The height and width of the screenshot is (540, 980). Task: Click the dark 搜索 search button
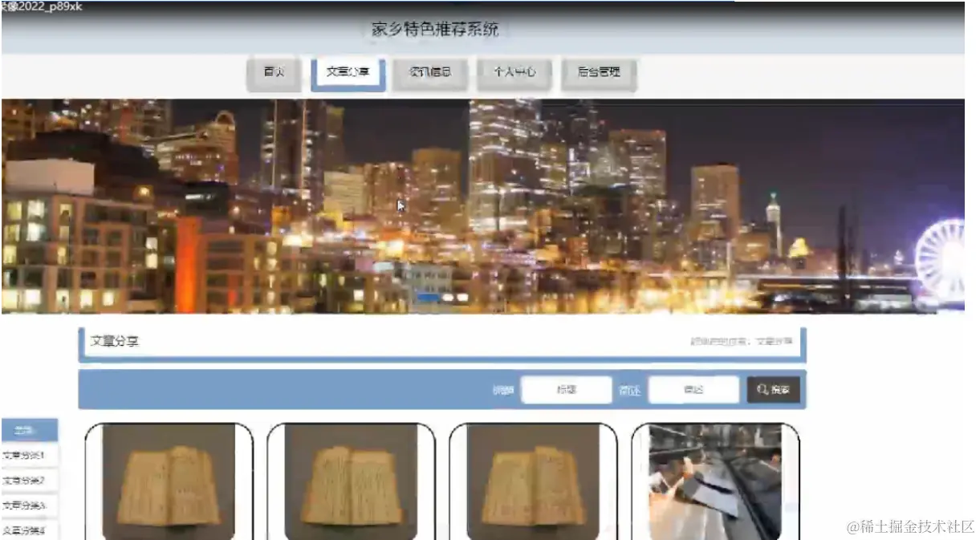click(774, 390)
